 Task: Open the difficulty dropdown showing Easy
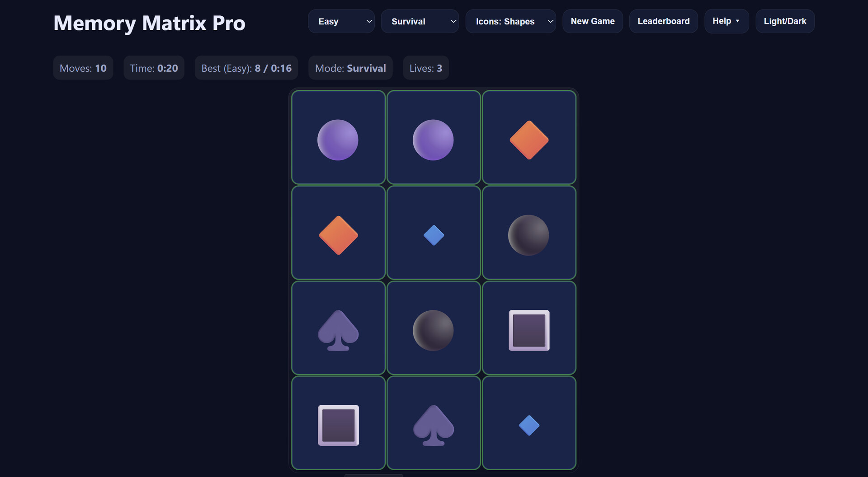tap(341, 21)
